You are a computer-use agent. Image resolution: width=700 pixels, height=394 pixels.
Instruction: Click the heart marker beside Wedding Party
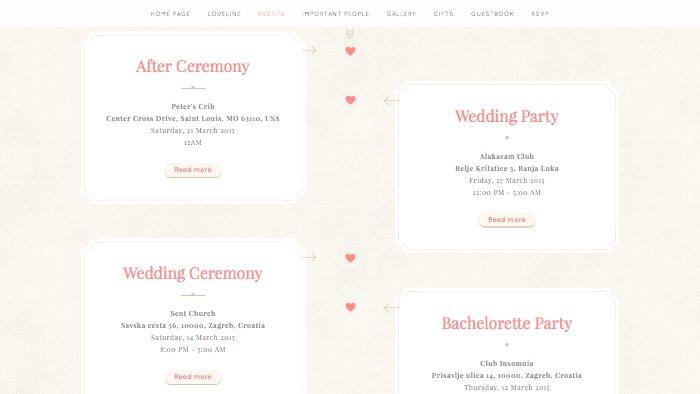350,100
